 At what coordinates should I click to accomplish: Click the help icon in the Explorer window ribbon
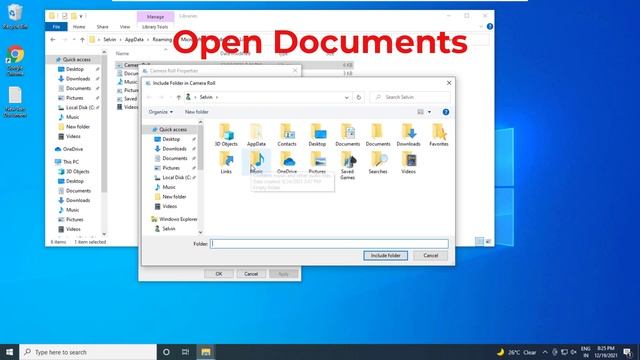[x=490, y=27]
